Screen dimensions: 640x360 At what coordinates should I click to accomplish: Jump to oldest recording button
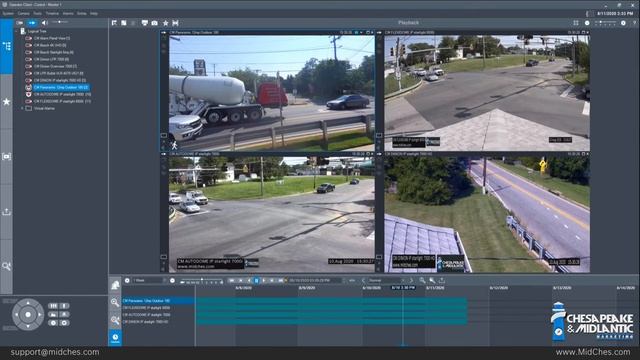pos(231,281)
